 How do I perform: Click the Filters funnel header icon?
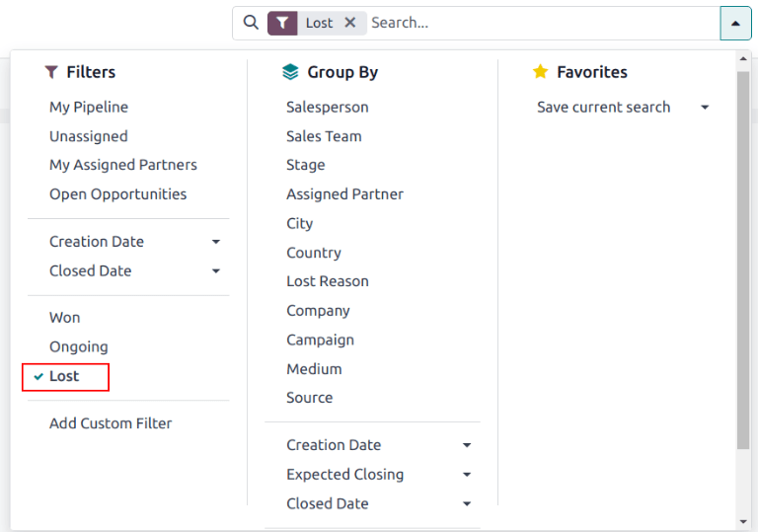(x=51, y=72)
